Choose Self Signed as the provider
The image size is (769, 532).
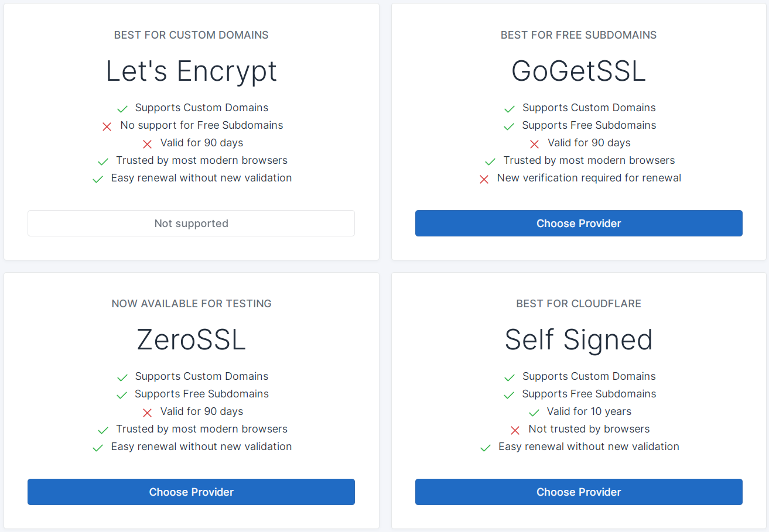(x=579, y=492)
